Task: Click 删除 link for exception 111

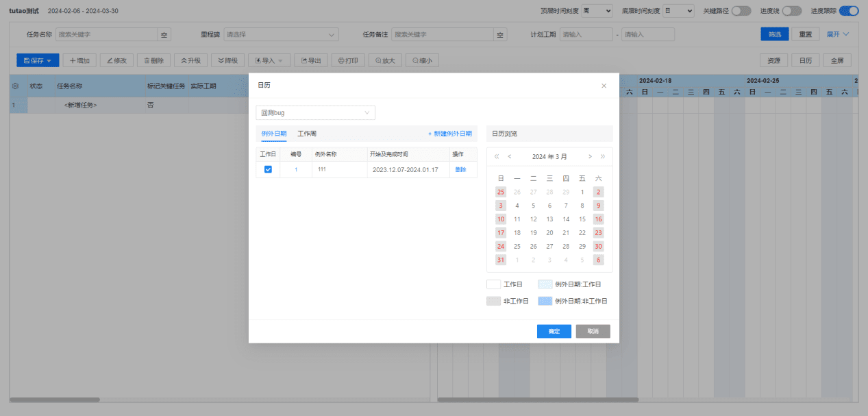Action: [x=460, y=169]
